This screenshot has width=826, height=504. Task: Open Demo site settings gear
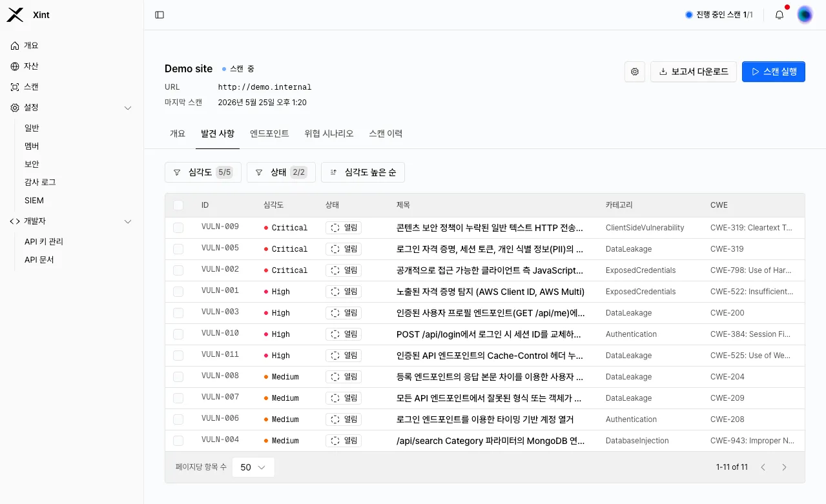click(x=635, y=72)
